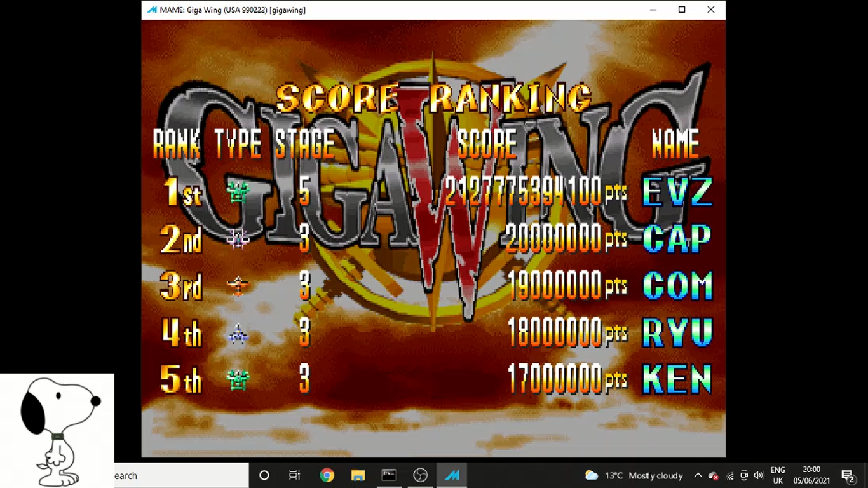Open the volume speaker control

click(x=758, y=475)
